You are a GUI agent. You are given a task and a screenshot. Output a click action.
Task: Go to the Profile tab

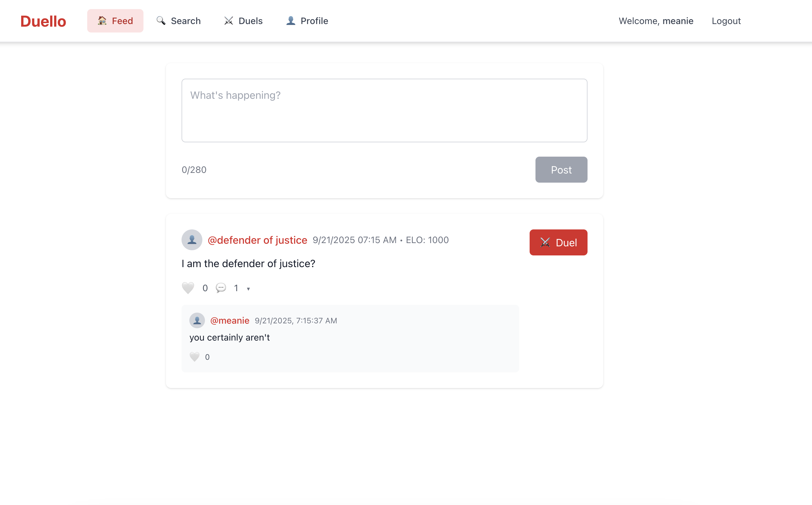(307, 21)
